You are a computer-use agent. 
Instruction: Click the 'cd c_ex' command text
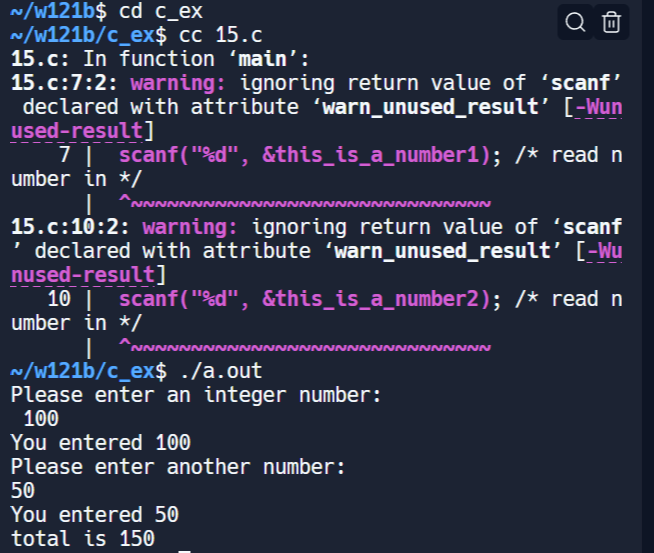(161, 11)
